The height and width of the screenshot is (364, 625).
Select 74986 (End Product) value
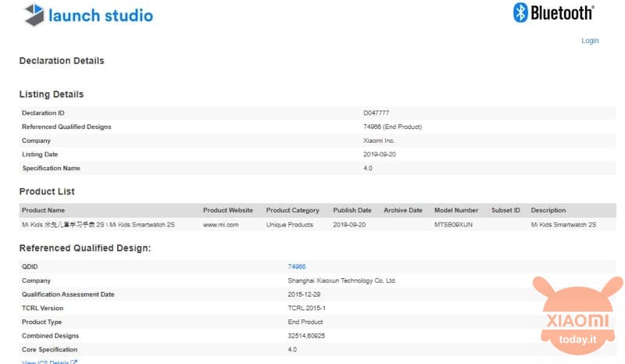click(392, 127)
